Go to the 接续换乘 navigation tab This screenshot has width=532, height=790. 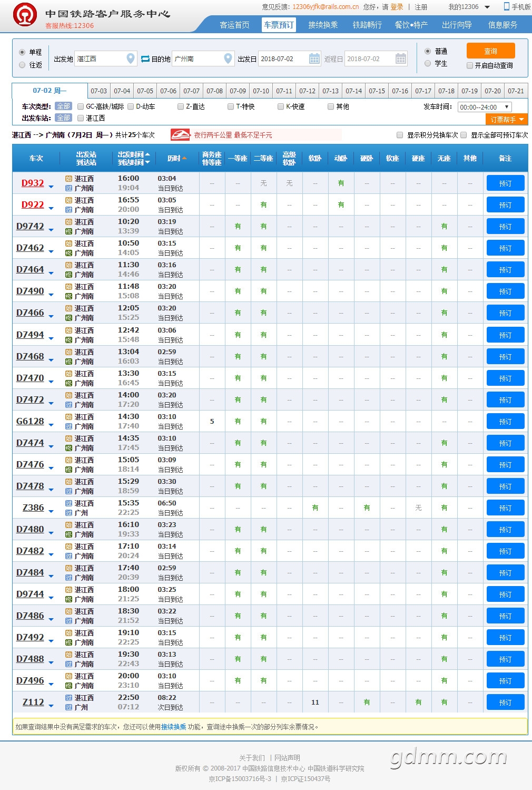tap(323, 25)
